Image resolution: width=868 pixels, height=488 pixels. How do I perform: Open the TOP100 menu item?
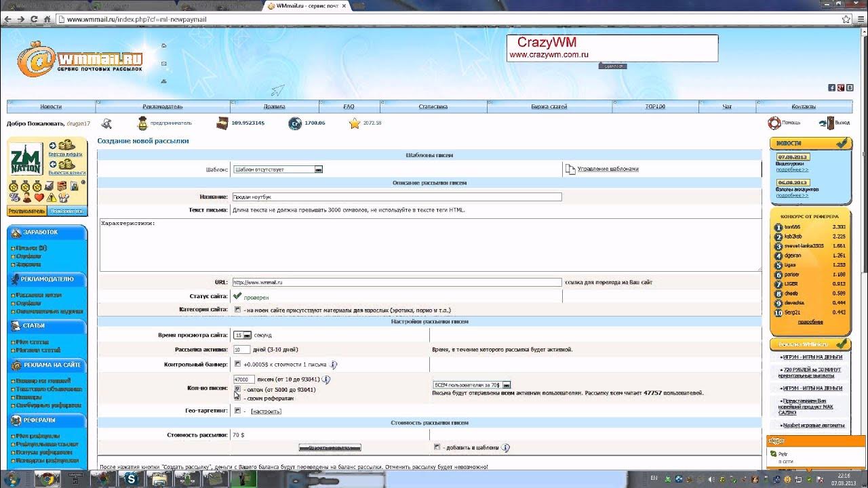pos(655,106)
